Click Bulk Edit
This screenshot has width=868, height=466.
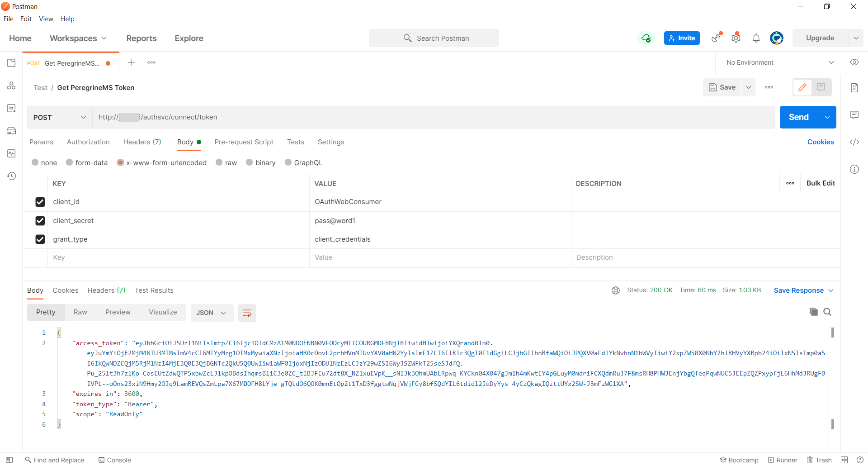[821, 183]
